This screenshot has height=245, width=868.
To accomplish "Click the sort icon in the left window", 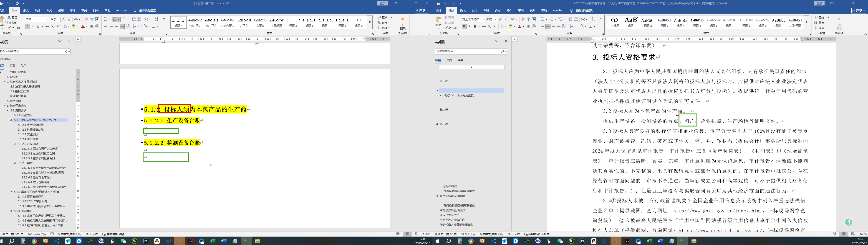I will coord(156,19).
